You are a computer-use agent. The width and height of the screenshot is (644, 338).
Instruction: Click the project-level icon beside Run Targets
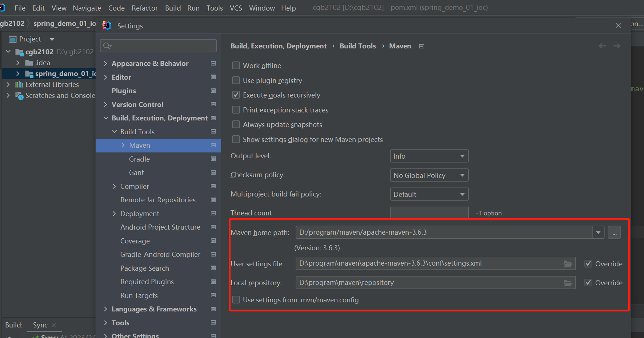click(213, 295)
